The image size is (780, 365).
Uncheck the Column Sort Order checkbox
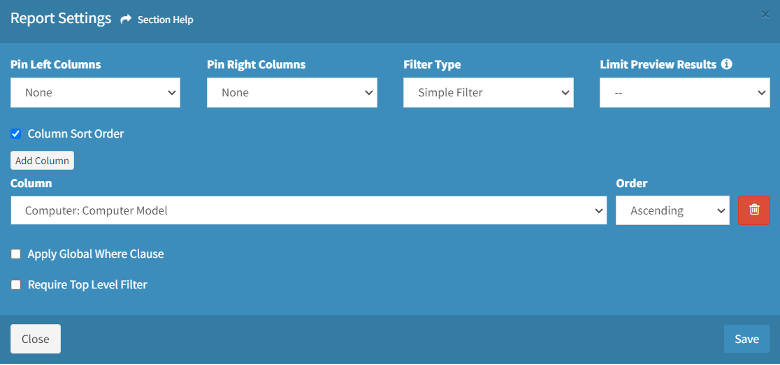coord(16,134)
